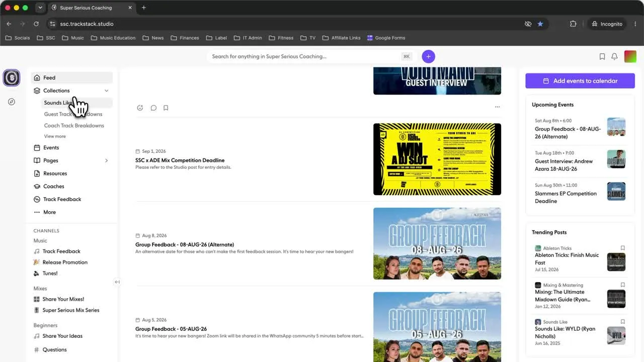Focus the Super Serious Coaching search field
This screenshot has width=644, height=362.
click(x=312, y=56)
